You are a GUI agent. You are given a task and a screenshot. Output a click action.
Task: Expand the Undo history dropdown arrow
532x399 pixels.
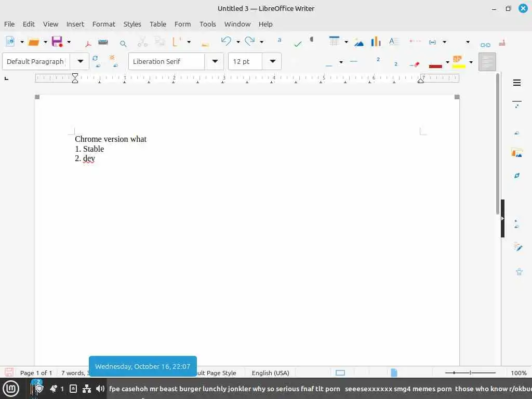pos(238,42)
